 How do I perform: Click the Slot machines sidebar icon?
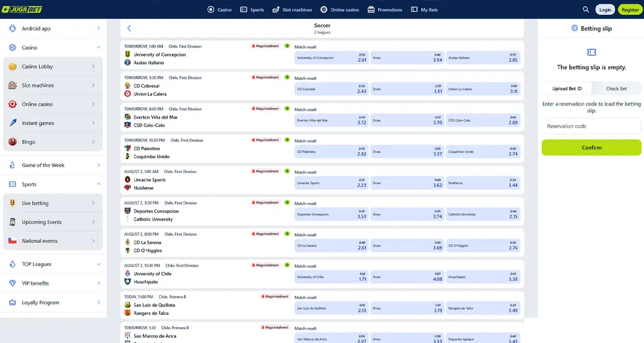coord(13,85)
